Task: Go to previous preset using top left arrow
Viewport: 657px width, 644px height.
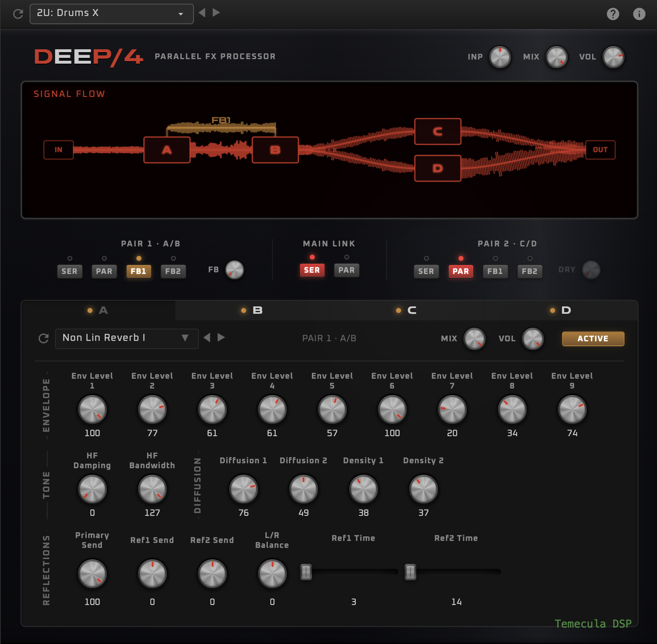Action: point(202,13)
